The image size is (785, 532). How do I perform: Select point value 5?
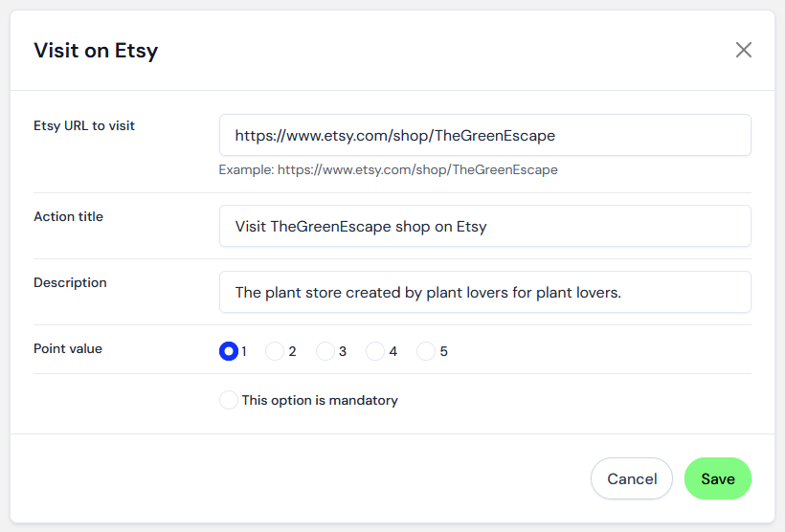426,351
